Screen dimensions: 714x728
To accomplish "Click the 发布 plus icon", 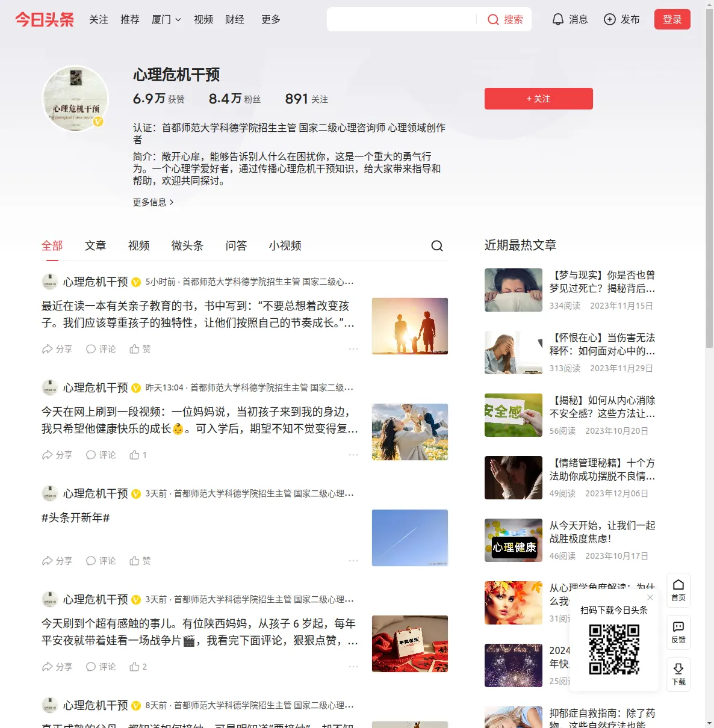I will (x=610, y=19).
